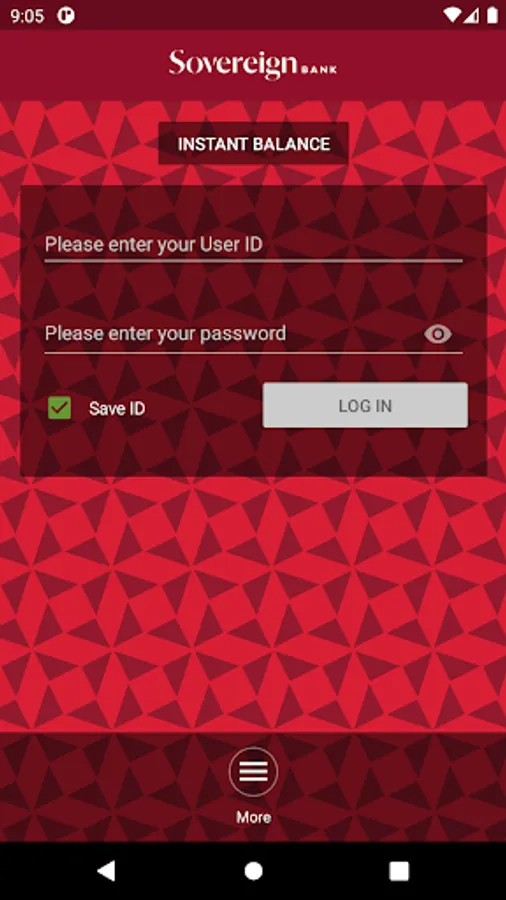Viewport: 506px width, 900px height.
Task: Tap the 9:05 clock in status bar
Action: (27, 15)
